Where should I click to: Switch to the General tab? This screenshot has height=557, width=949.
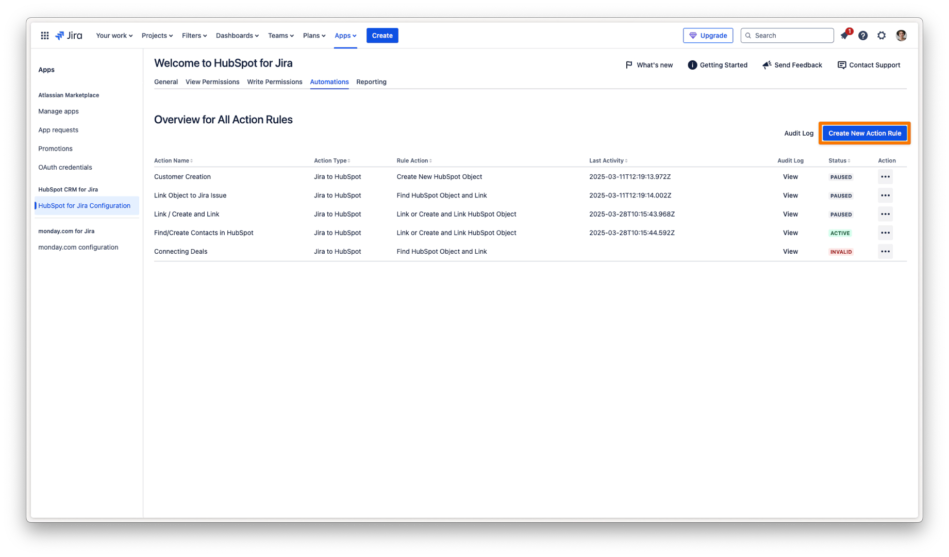point(166,82)
